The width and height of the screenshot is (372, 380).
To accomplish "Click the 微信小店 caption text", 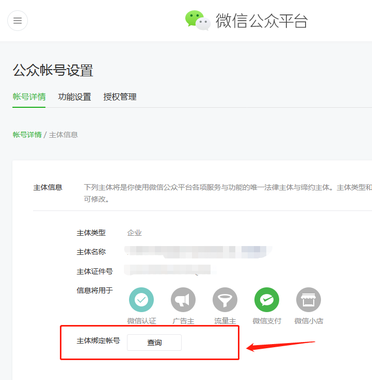I will (x=309, y=321).
